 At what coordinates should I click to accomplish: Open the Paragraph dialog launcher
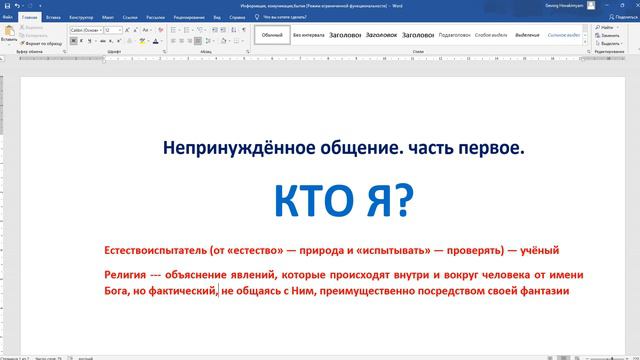tap(248, 52)
